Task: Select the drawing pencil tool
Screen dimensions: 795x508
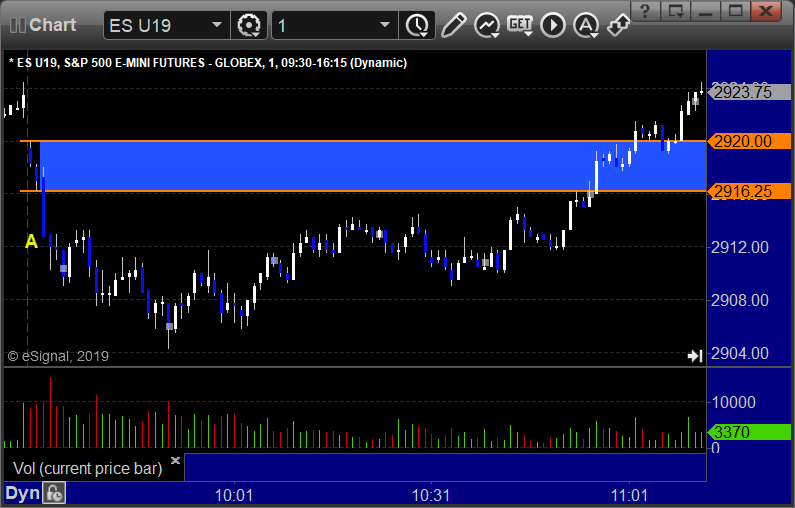Action: click(x=453, y=25)
